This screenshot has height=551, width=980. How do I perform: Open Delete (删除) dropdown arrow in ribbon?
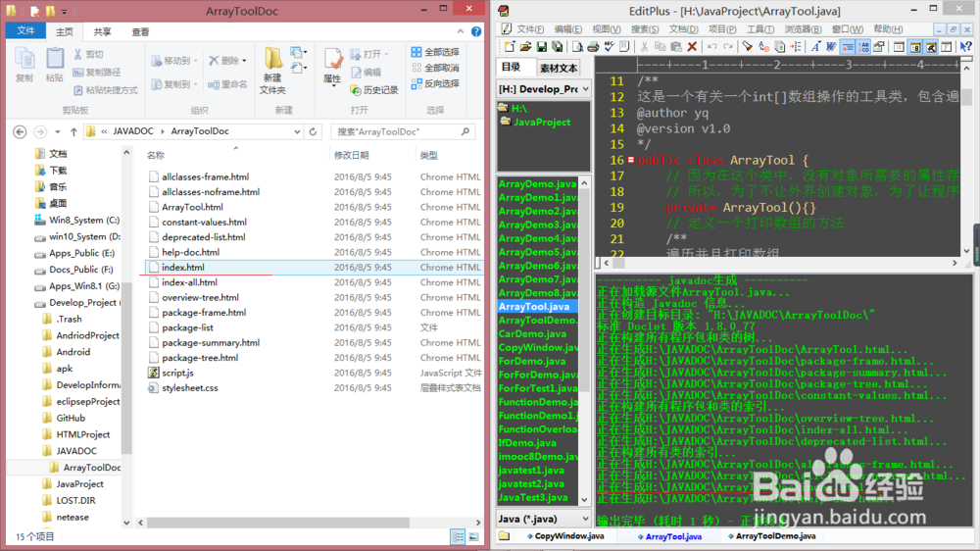[244, 61]
